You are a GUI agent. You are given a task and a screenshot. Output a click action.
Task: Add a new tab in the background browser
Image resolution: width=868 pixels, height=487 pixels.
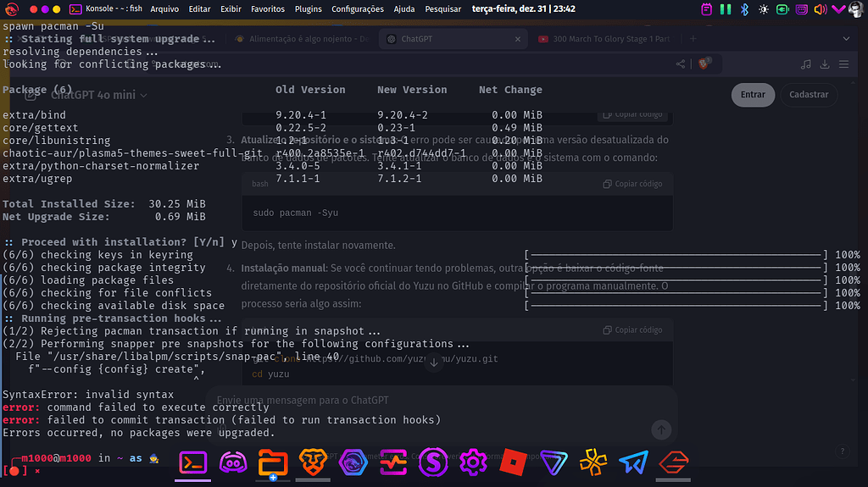(x=693, y=39)
